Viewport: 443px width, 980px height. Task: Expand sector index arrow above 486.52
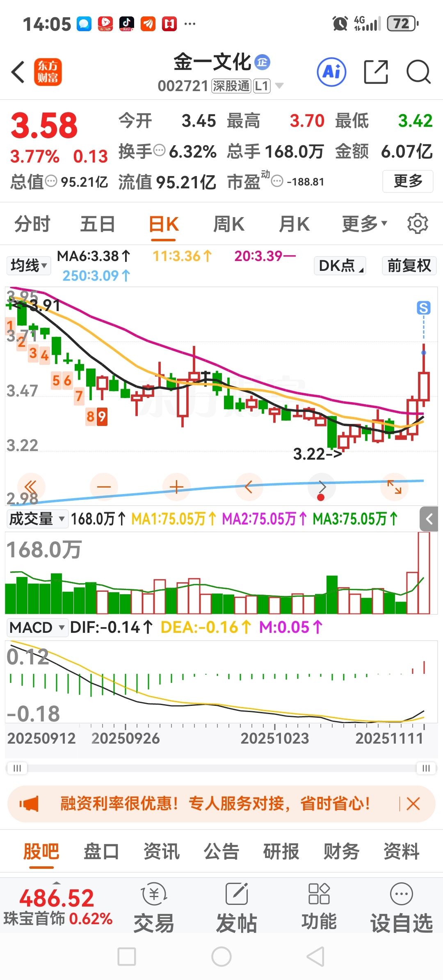(x=57, y=883)
